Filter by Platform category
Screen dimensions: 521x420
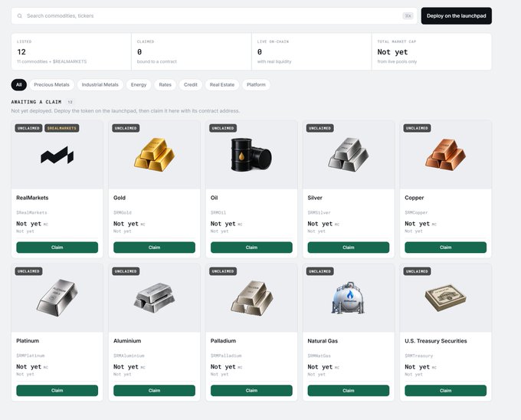click(256, 85)
